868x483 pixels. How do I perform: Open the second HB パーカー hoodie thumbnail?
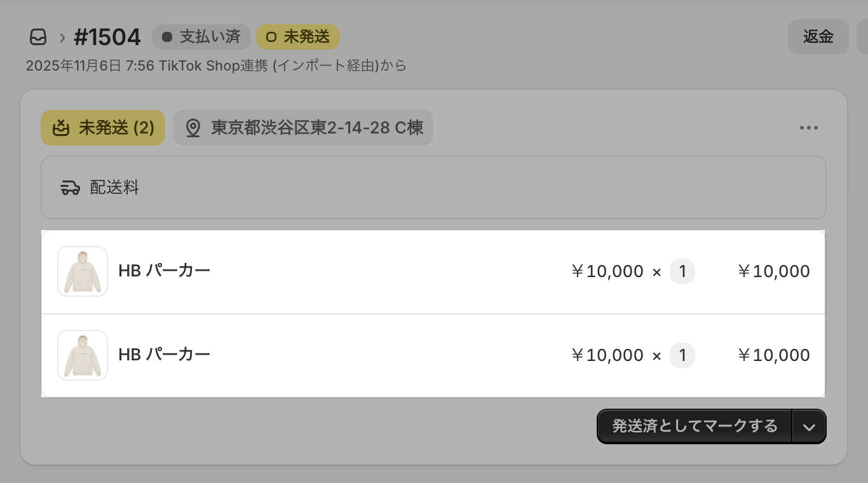coord(83,355)
